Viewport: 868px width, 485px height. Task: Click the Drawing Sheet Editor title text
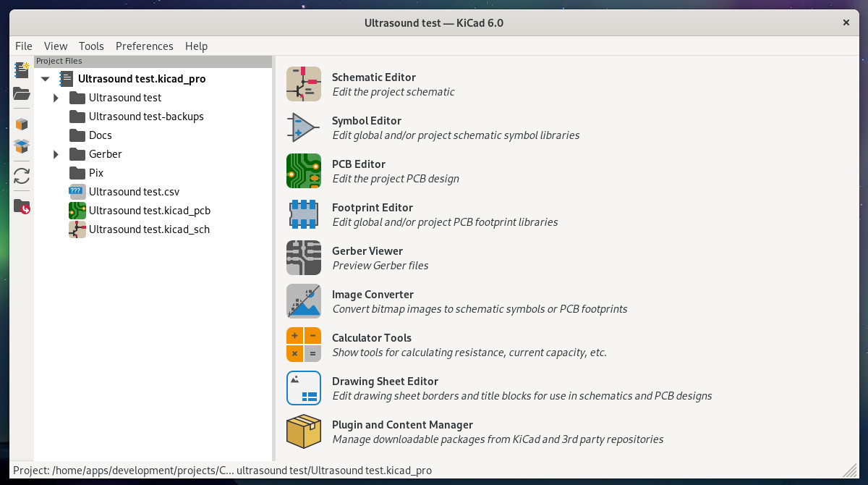tap(385, 381)
